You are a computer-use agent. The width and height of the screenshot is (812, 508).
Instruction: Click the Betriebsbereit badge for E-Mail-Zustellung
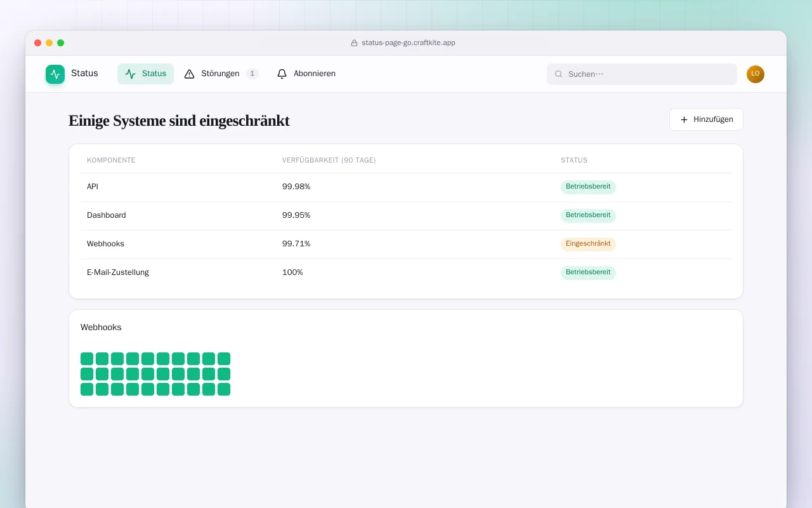[588, 272]
